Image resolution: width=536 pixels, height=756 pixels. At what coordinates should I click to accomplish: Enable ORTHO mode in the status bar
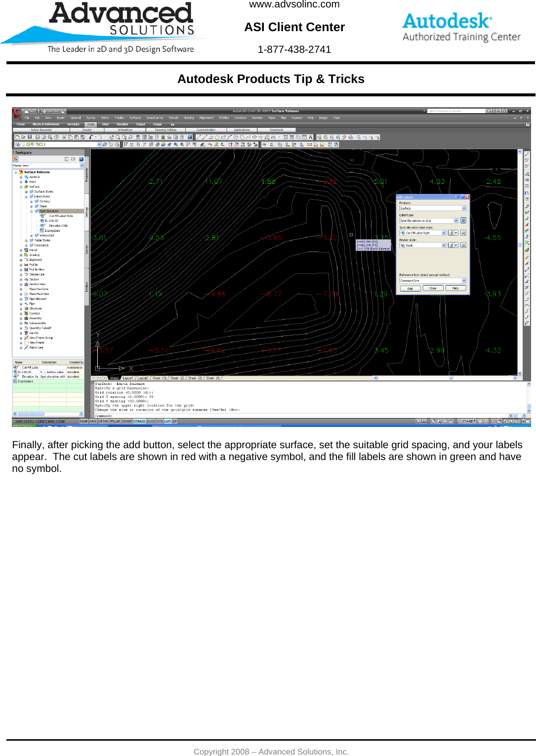pos(103,421)
